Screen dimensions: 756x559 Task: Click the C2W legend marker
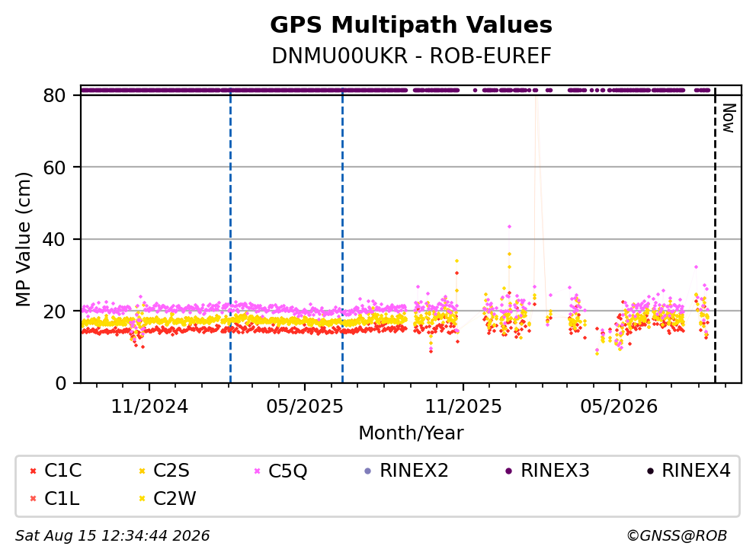click(143, 499)
